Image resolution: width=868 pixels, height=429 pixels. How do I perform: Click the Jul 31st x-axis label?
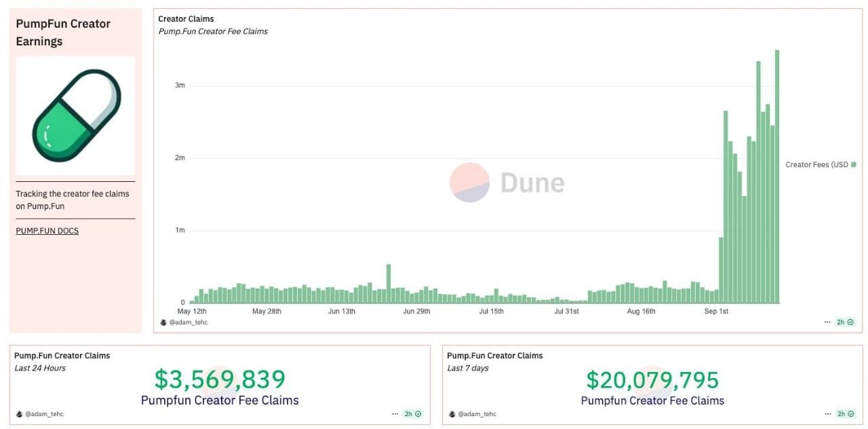[x=567, y=312]
